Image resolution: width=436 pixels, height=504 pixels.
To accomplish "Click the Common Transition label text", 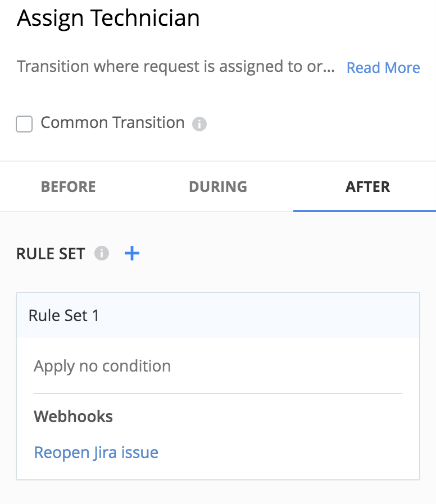I will 112,123.
